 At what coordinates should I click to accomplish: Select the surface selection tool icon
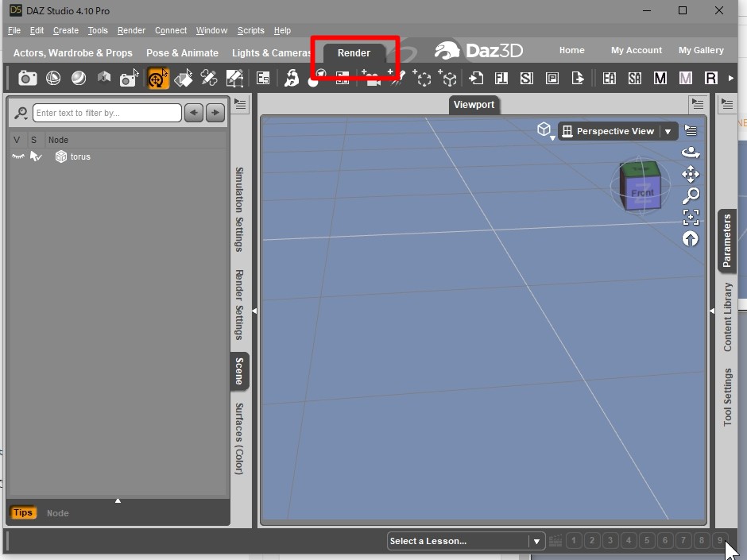coord(184,79)
